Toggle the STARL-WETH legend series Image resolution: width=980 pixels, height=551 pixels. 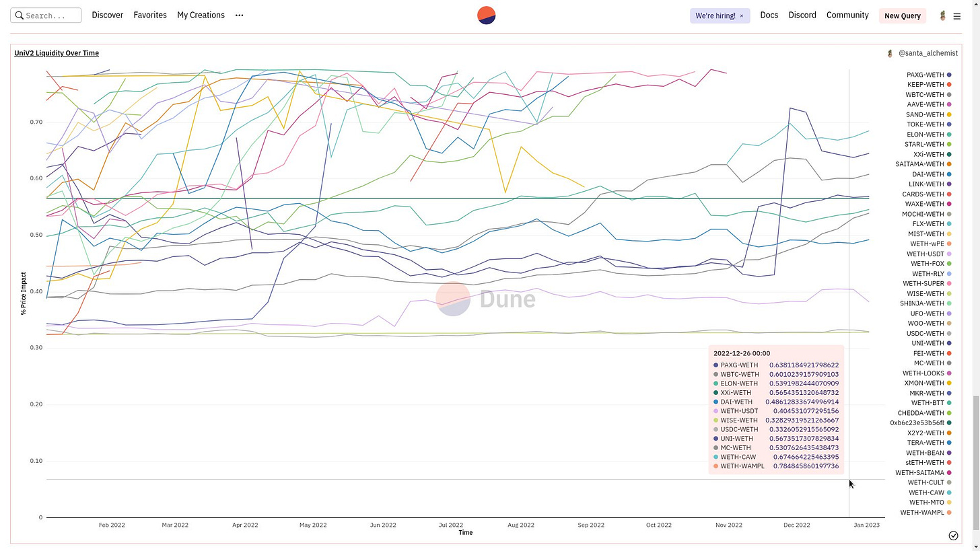928,144
